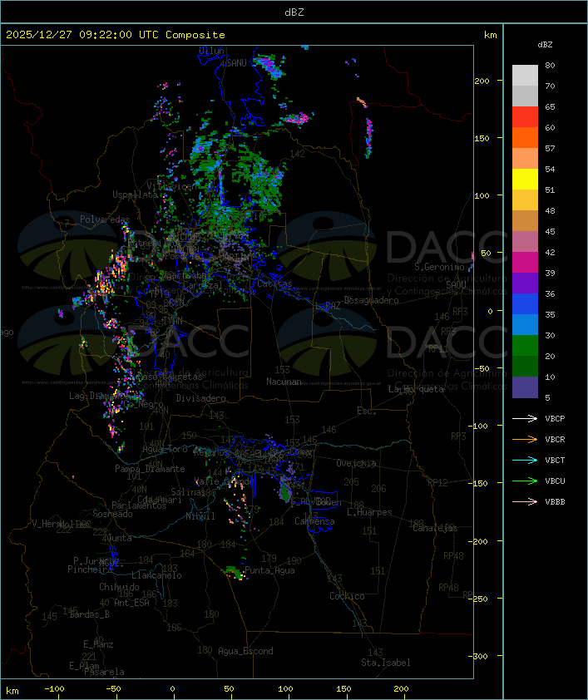Click the Polvaredas place label

105,219
